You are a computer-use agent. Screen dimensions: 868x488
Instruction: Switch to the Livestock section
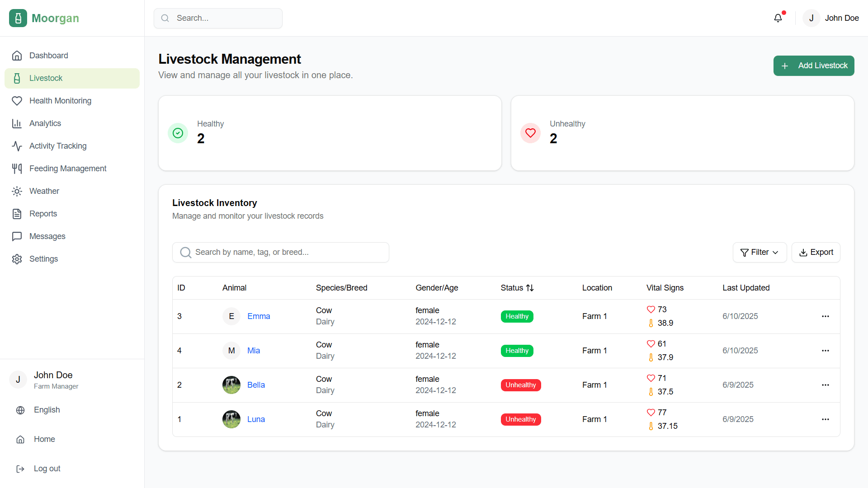coord(46,78)
